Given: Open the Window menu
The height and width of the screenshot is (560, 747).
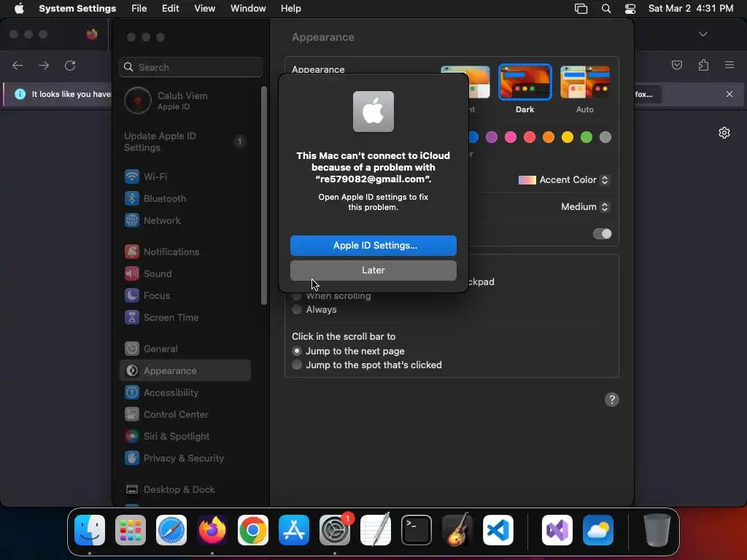Looking at the screenshot, I should (x=248, y=9).
